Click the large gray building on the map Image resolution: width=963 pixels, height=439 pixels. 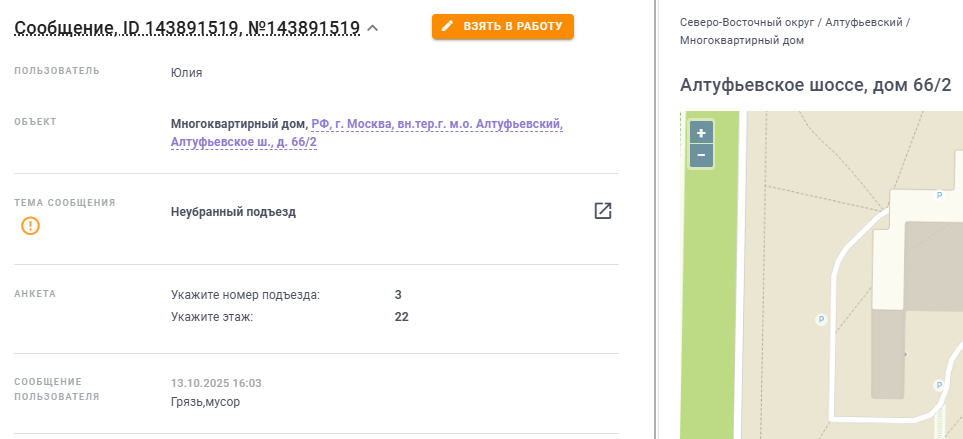[x=934, y=265]
